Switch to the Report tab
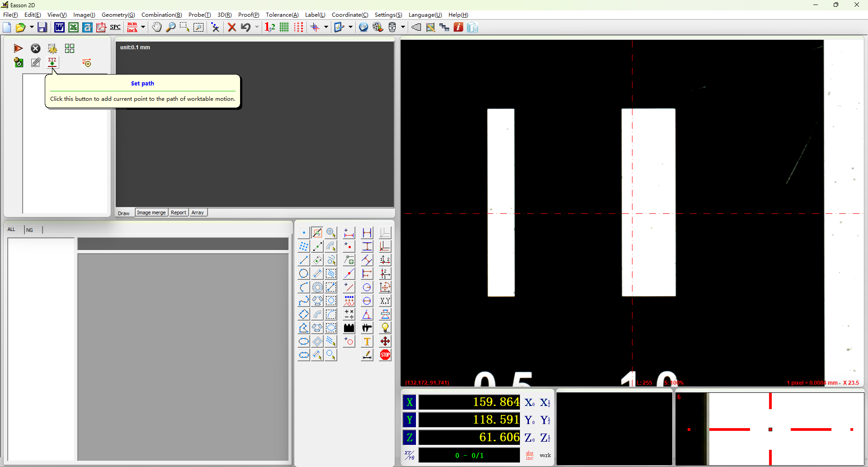The width and height of the screenshot is (868, 467). point(178,212)
